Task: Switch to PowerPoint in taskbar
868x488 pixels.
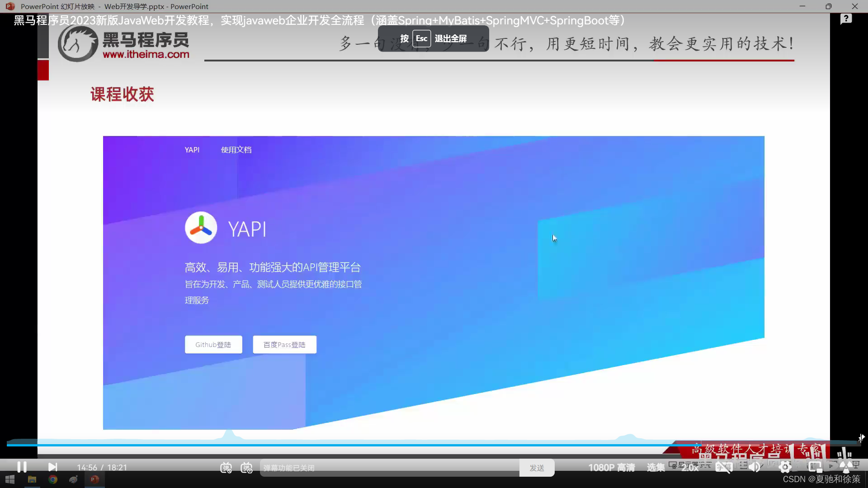Action: pyautogui.click(x=94, y=479)
